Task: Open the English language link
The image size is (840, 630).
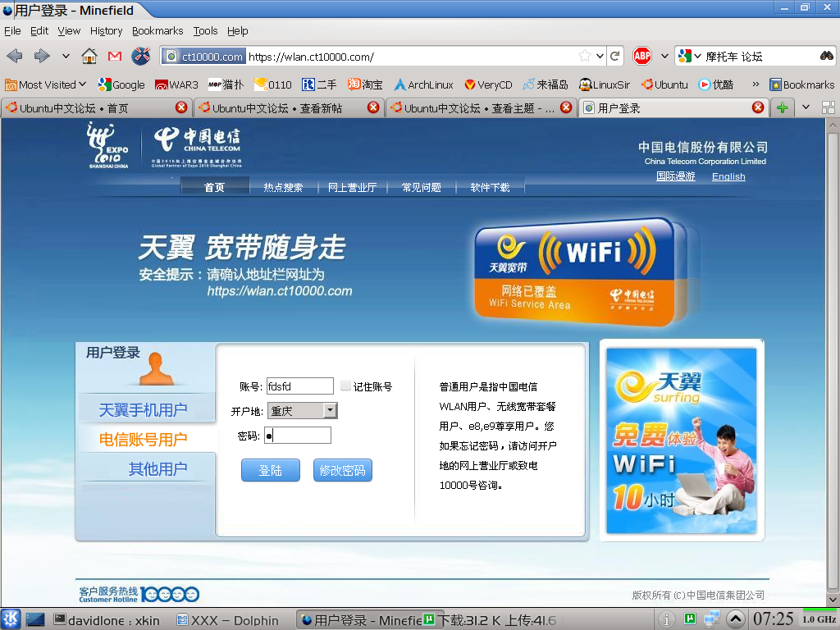Action: tap(728, 176)
